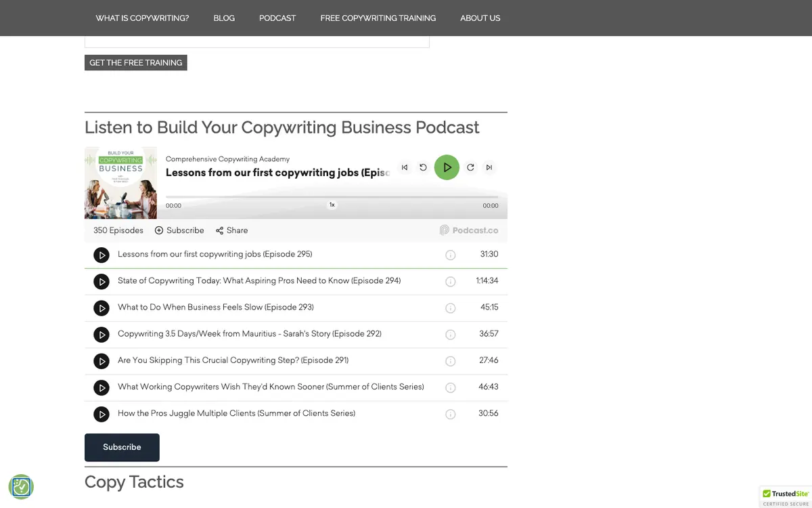The height and width of the screenshot is (508, 812).
Task: Open Podcast.co logo link
Action: [469, 230]
